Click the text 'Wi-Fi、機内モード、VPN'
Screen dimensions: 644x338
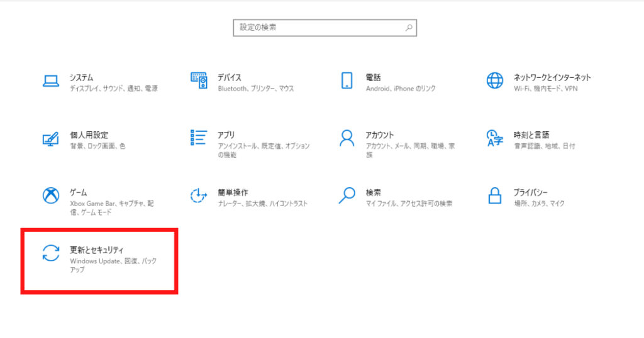pos(545,88)
